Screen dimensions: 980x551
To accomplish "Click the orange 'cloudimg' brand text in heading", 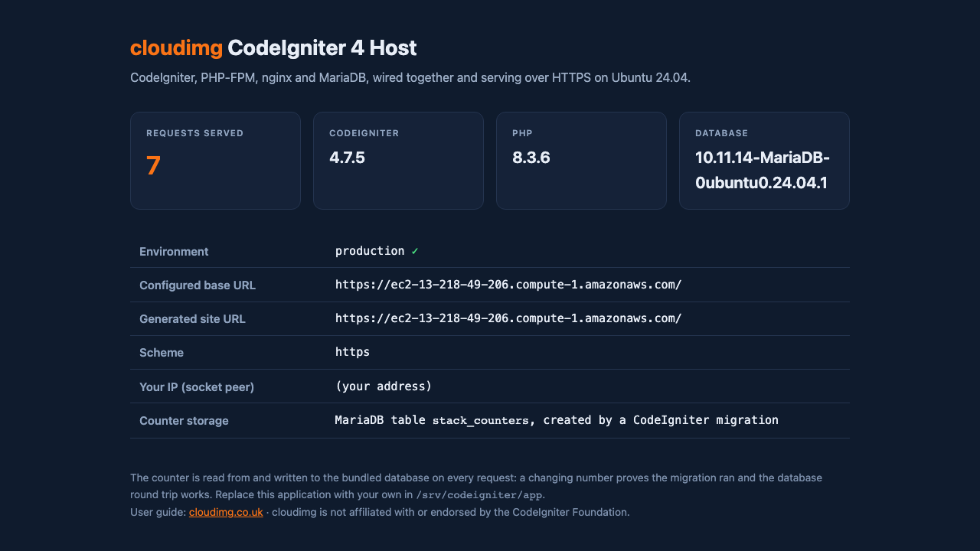I will tap(176, 48).
